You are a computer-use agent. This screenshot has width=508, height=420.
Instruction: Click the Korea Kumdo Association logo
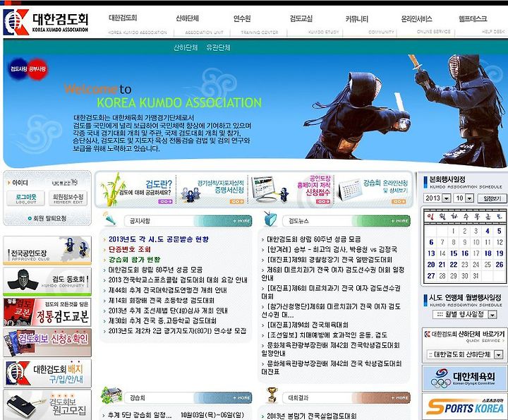click(x=46, y=22)
